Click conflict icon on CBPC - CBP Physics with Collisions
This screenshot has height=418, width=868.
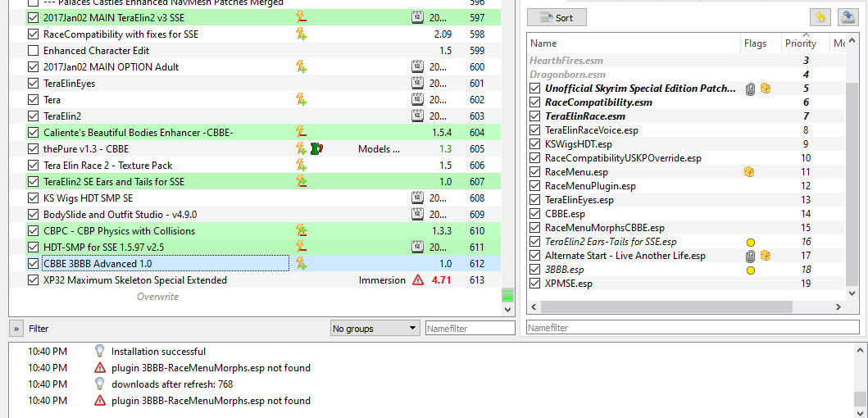coord(301,231)
